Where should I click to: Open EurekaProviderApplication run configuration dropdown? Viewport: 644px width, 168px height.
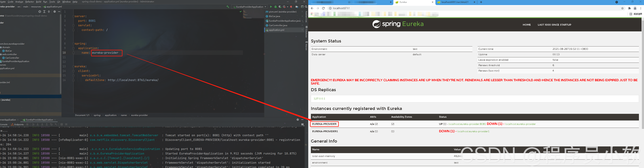(249, 7)
